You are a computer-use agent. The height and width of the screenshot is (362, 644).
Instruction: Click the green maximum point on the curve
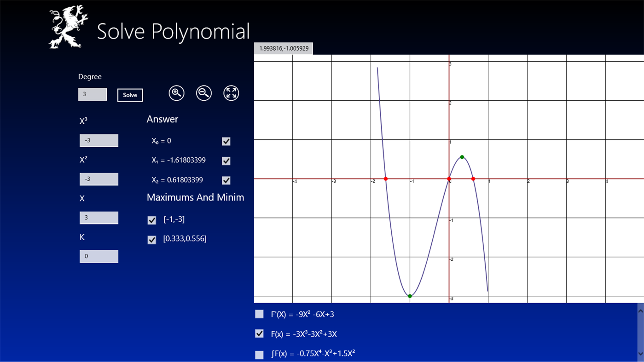(462, 157)
